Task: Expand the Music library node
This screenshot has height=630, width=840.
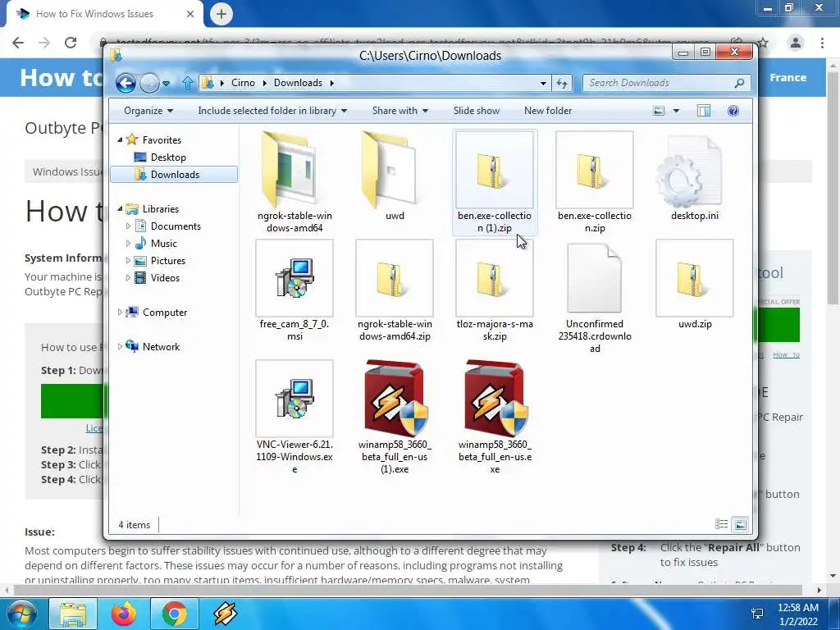Action: click(x=128, y=243)
